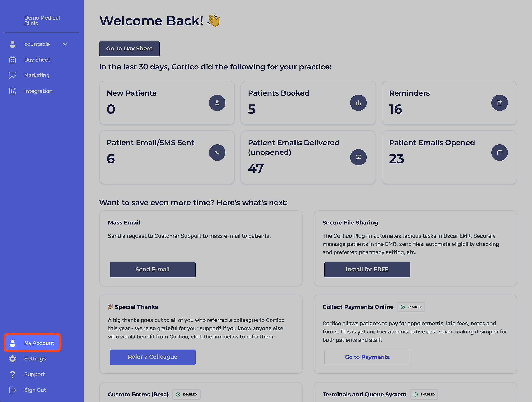532x402 pixels.
Task: Click the Patient Email/SMS Sent phone icon
Action: coord(217,152)
